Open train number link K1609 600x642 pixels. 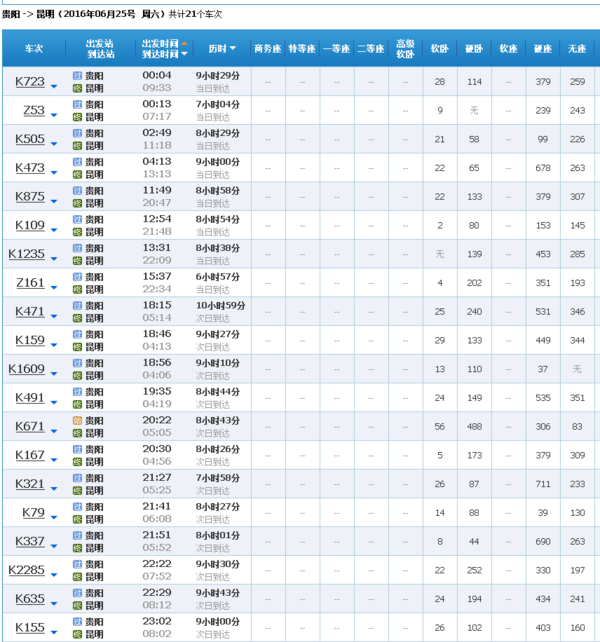tap(27, 369)
